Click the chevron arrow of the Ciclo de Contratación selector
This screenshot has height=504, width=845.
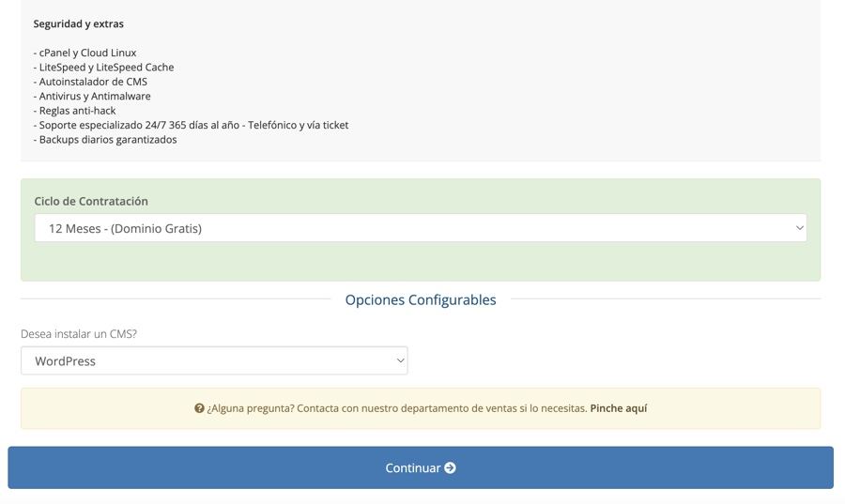[800, 228]
